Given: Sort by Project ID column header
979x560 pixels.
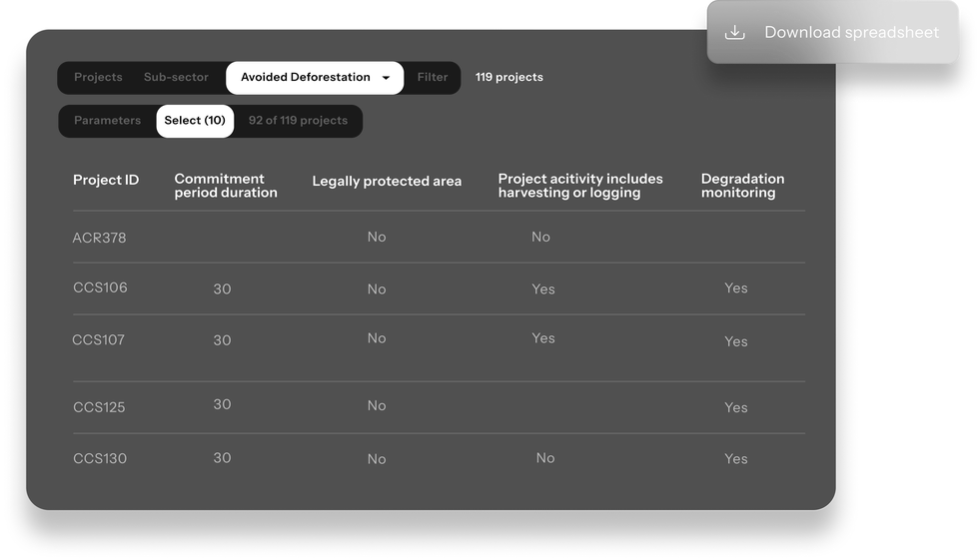Looking at the screenshot, I should tap(106, 181).
